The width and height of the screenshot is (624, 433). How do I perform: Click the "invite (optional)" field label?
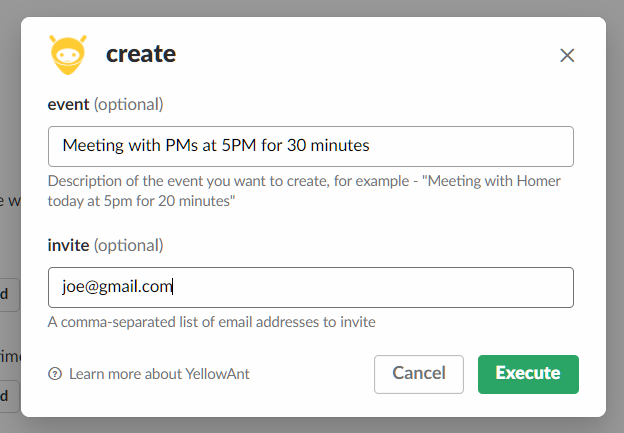[105, 245]
